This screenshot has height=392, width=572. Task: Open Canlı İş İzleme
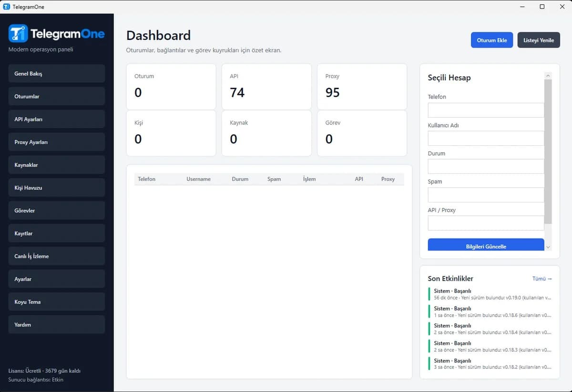(x=57, y=256)
